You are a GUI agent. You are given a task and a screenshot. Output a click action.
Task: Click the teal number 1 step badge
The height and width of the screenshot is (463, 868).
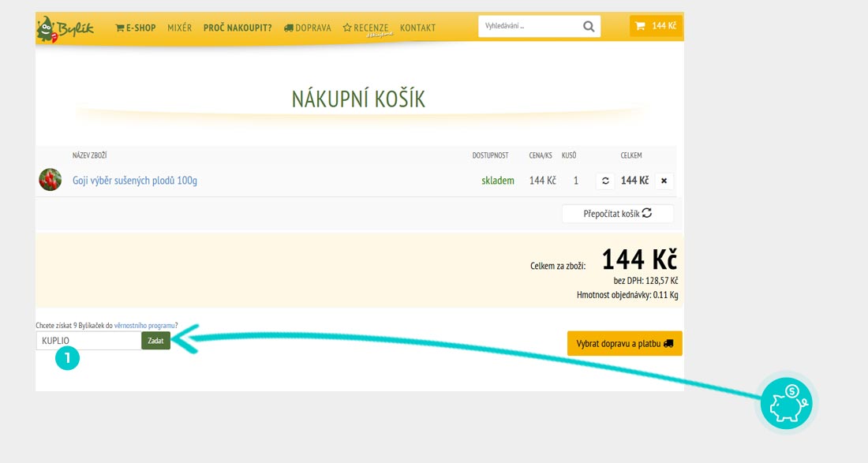pyautogui.click(x=67, y=358)
